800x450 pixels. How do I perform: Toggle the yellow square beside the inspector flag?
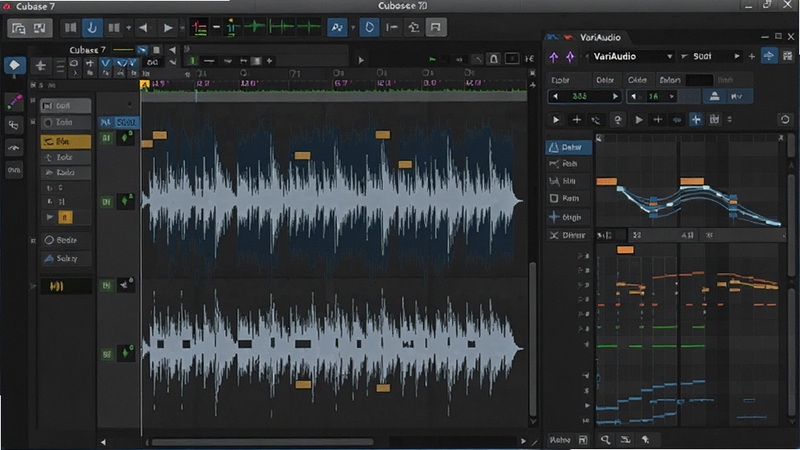coord(65,217)
